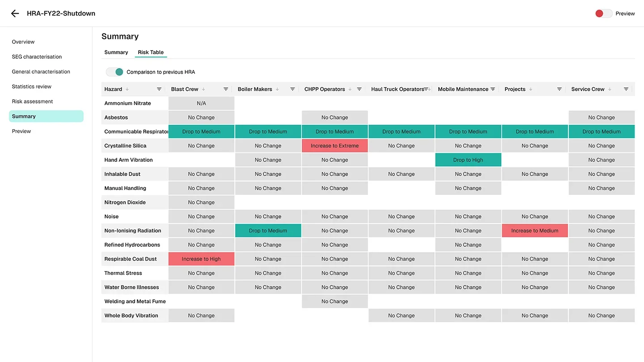644x362 pixels.
Task: Switch to the Summary tab
Action: click(116, 52)
